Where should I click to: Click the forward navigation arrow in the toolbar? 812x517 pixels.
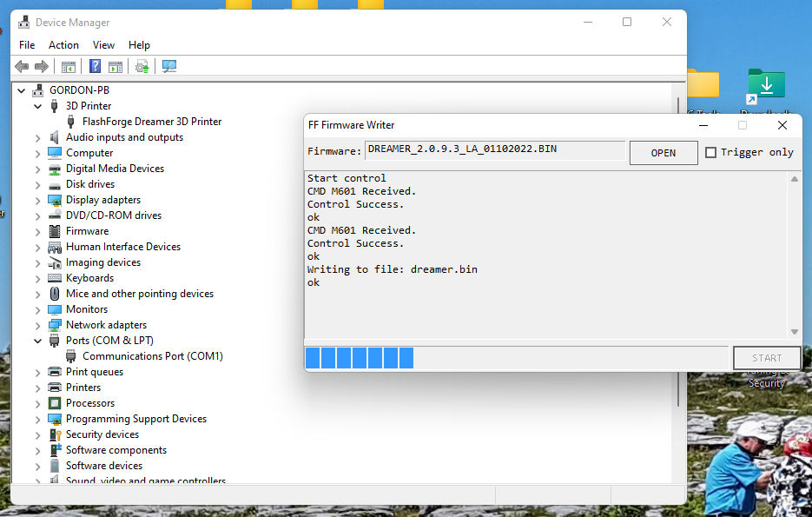click(41, 66)
